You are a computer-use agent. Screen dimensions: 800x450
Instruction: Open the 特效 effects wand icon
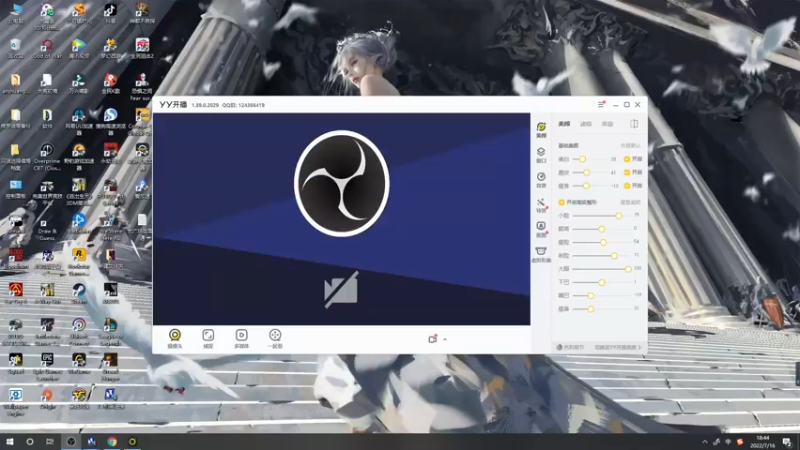(x=541, y=205)
